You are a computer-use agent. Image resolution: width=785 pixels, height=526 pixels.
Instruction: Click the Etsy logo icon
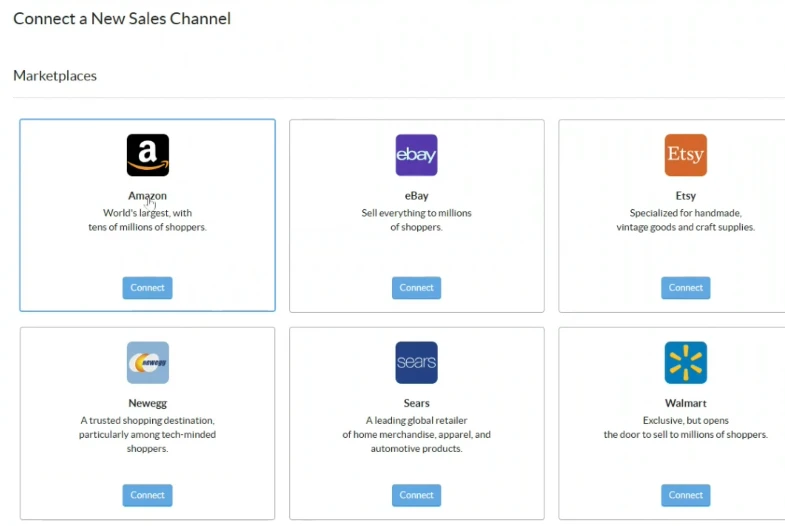point(686,155)
